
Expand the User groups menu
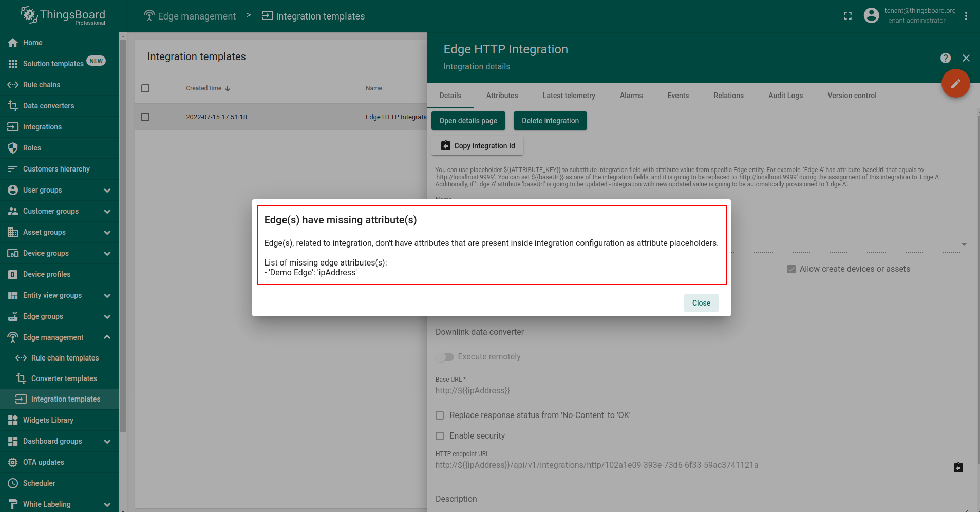pyautogui.click(x=107, y=190)
